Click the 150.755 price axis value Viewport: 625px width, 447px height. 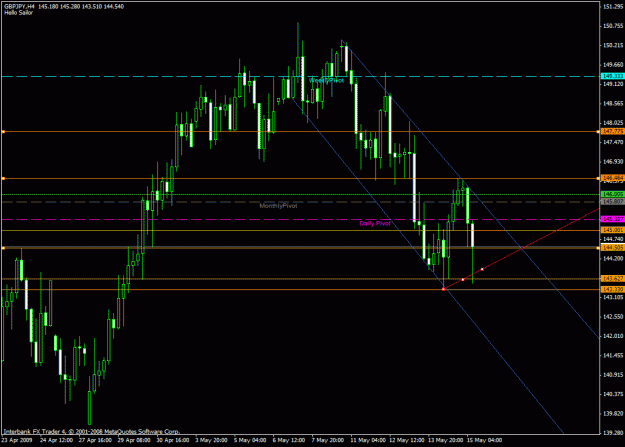click(613, 26)
